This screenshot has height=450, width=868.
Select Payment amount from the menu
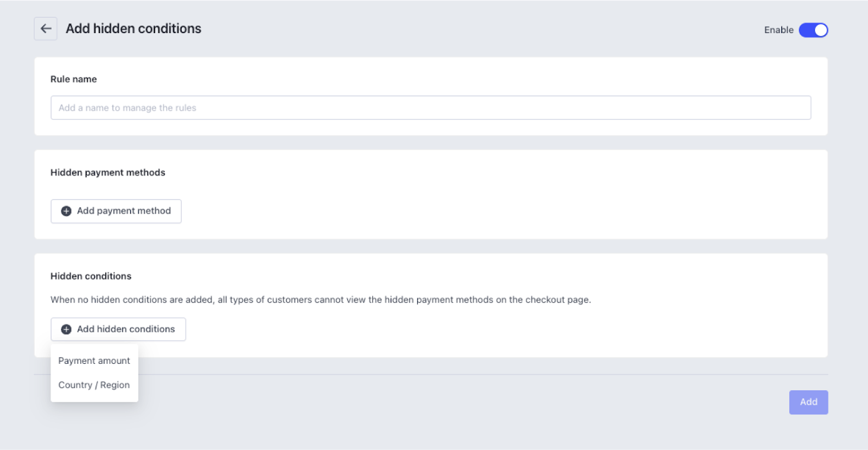(94, 361)
